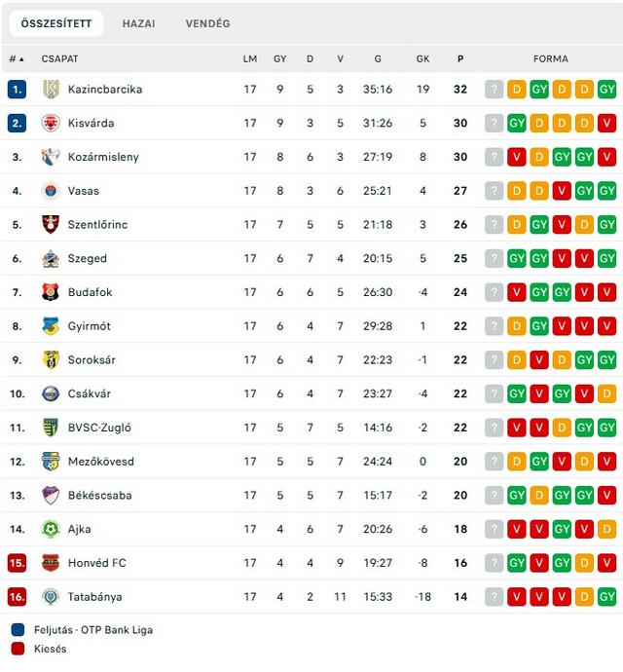Open the Vasas club crest
623x672 pixels.
(x=51, y=191)
